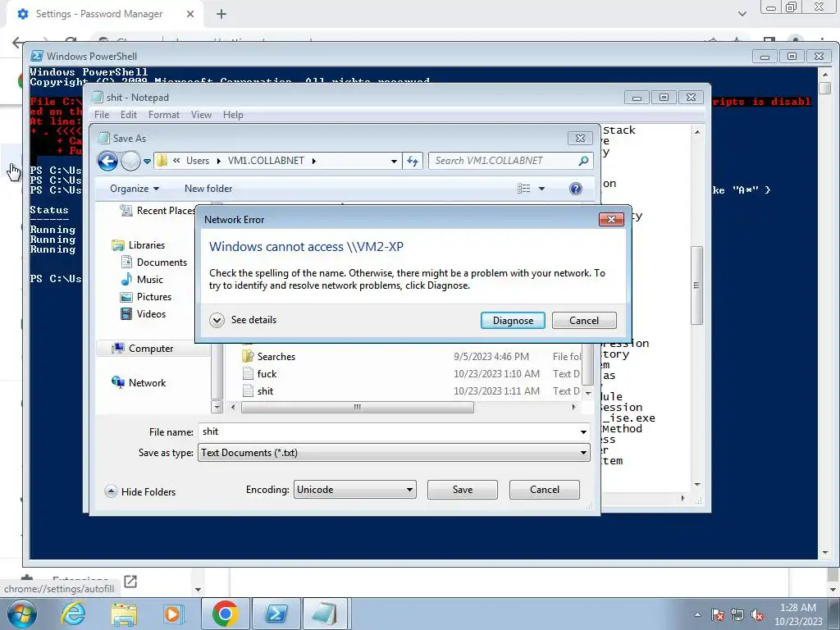This screenshot has width=840, height=630.
Task: Open the Notepad Format menu
Action: [x=164, y=115]
